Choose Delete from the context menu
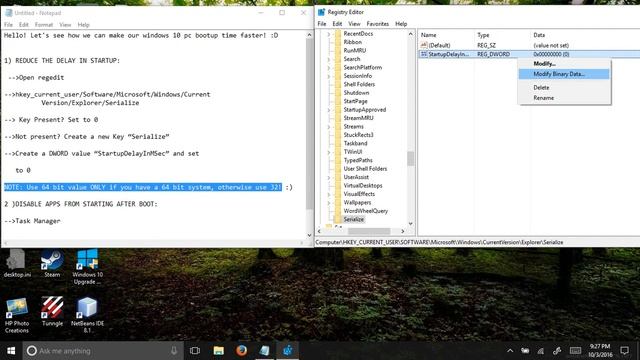 [x=565, y=87]
